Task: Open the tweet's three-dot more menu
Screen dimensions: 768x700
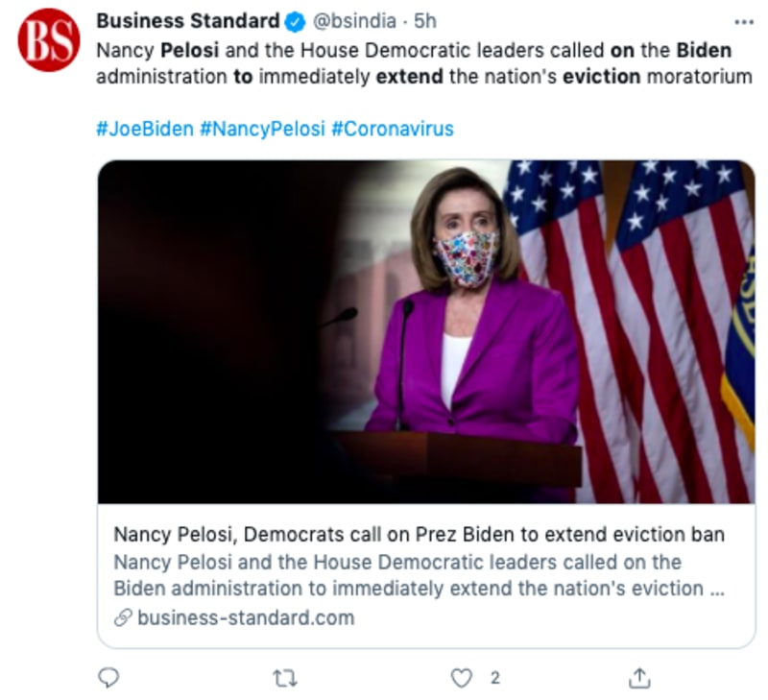Action: (743, 21)
